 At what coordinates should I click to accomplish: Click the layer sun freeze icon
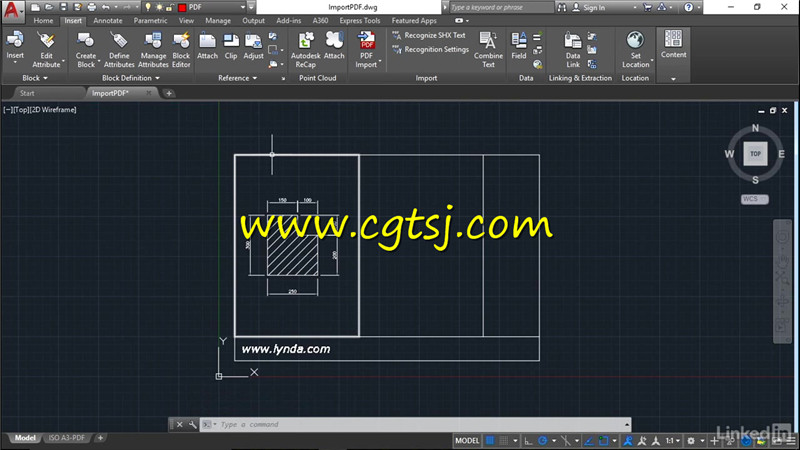[x=159, y=8]
